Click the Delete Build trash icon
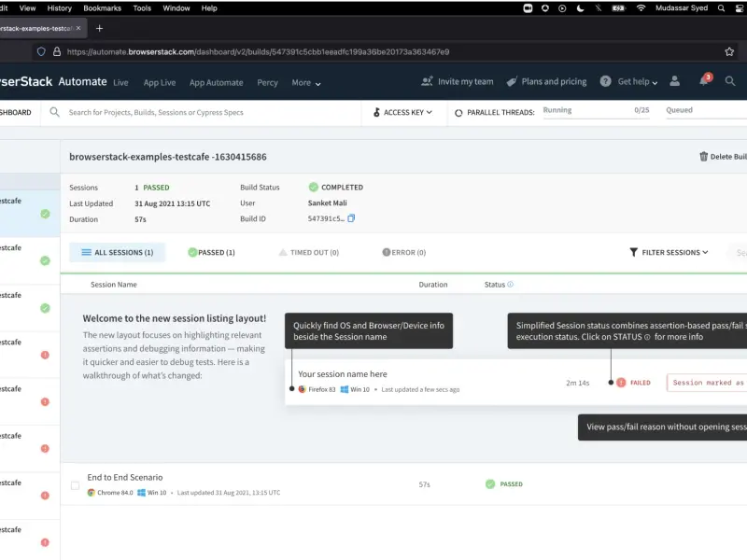 [703, 156]
